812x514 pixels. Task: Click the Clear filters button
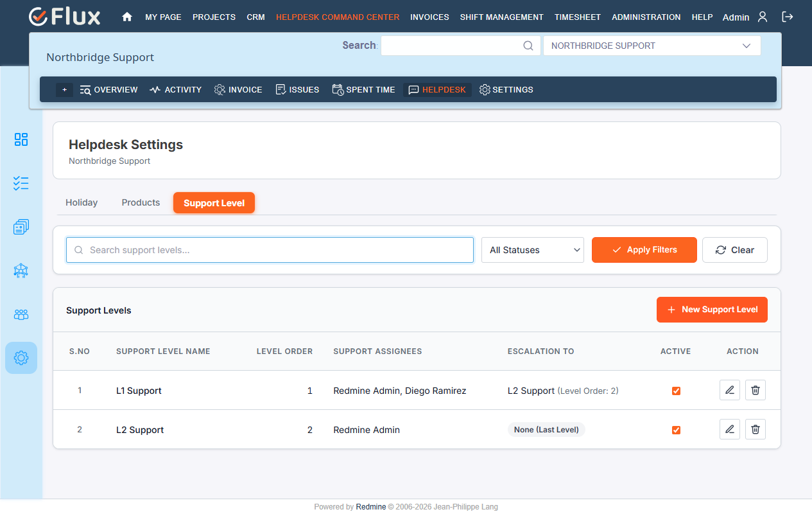coord(734,250)
